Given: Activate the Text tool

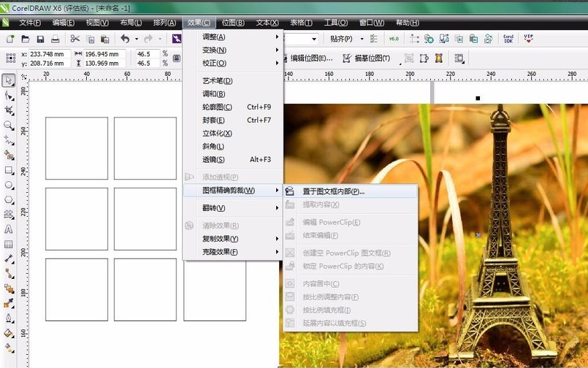Looking at the screenshot, I should pyautogui.click(x=9, y=229).
